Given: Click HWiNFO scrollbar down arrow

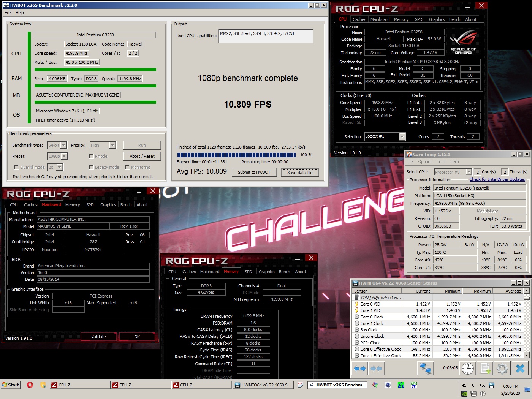Looking at the screenshot, I should [x=526, y=356].
